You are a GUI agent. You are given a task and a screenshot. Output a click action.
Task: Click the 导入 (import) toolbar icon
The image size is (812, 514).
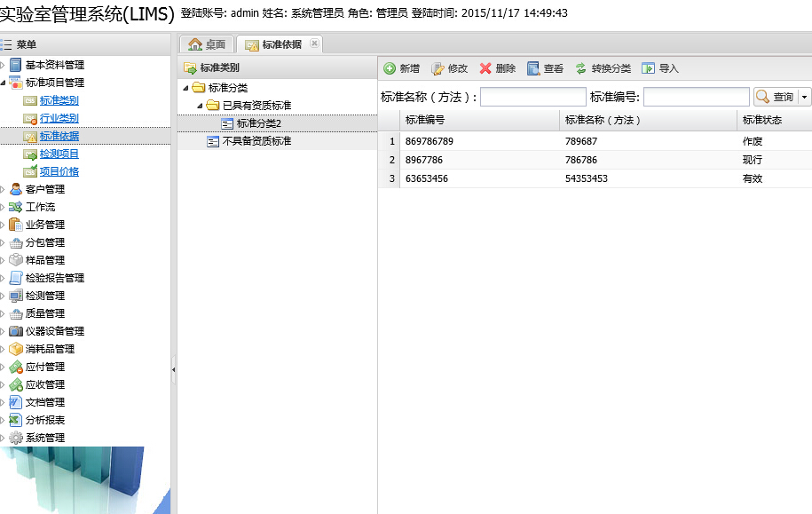649,68
